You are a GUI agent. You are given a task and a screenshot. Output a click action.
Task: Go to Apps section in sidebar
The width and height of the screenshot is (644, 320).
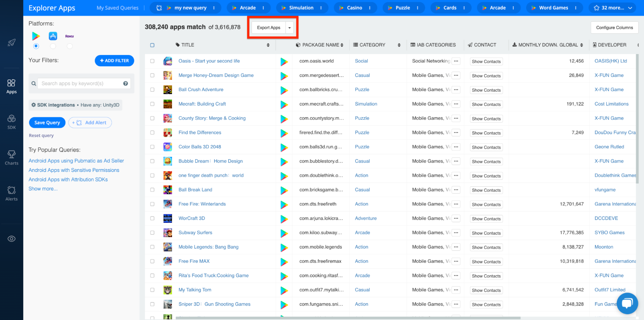pos(12,87)
